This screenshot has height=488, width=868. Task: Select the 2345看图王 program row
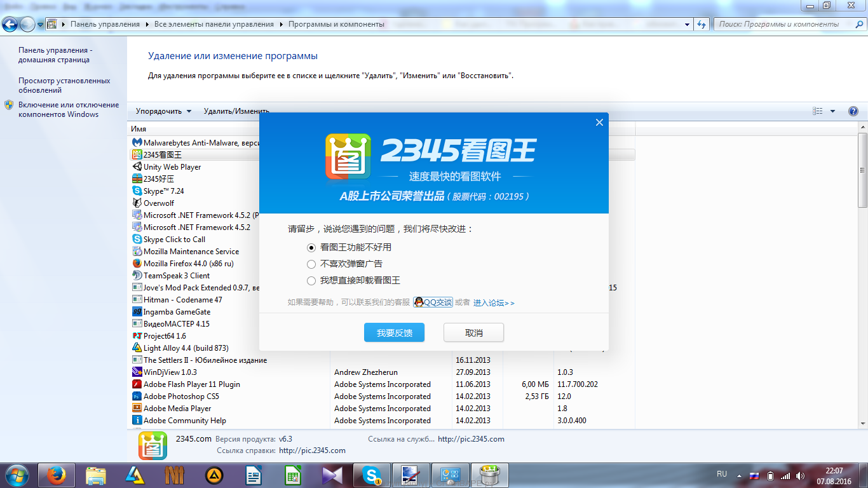tap(383, 155)
